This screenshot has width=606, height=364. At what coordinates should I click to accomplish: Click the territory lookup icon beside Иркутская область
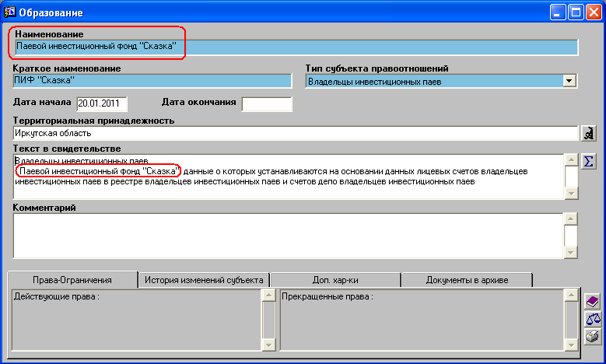[589, 133]
